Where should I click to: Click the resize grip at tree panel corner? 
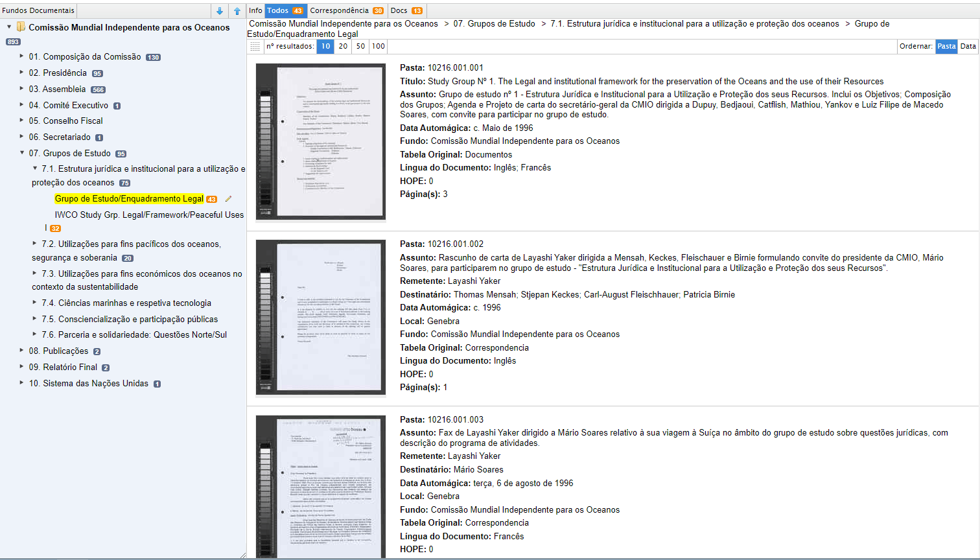tap(243, 555)
